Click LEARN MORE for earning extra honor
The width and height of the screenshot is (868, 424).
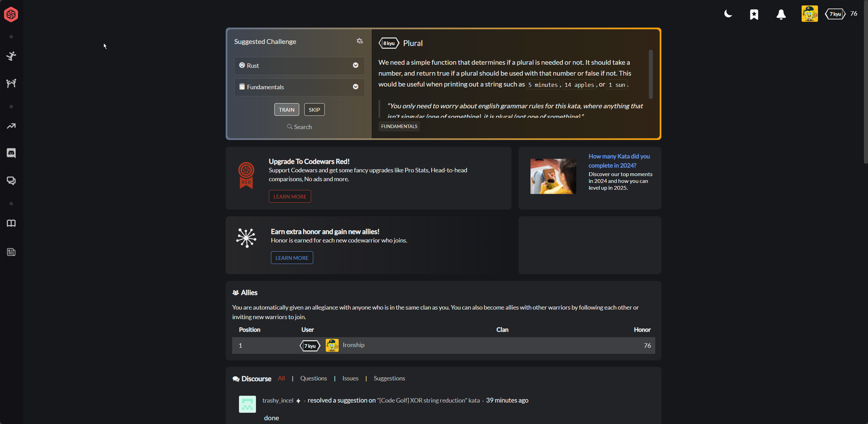tap(292, 258)
